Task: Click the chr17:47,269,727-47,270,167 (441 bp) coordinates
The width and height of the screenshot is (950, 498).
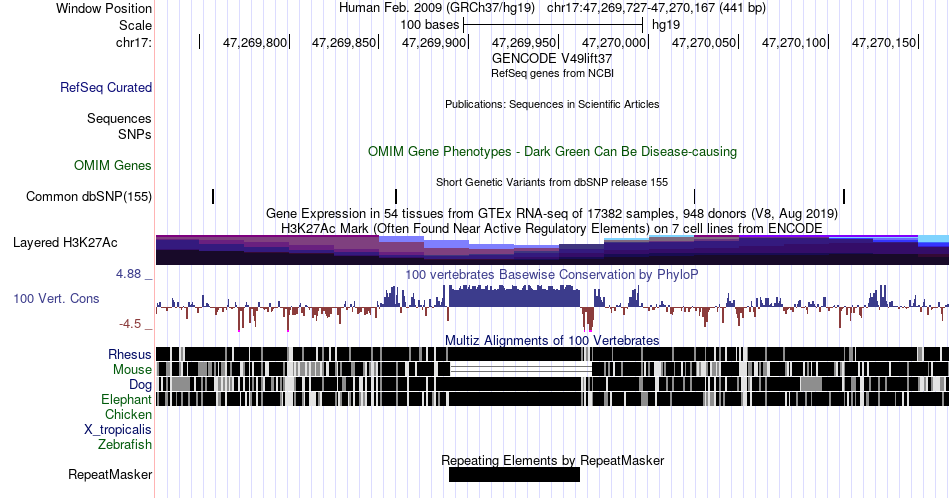Action: (656, 8)
